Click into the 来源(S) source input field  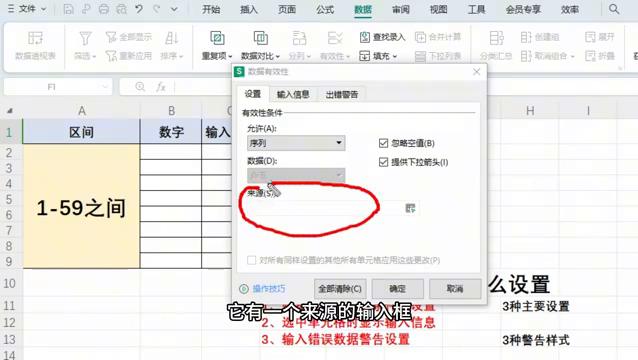[324, 208]
